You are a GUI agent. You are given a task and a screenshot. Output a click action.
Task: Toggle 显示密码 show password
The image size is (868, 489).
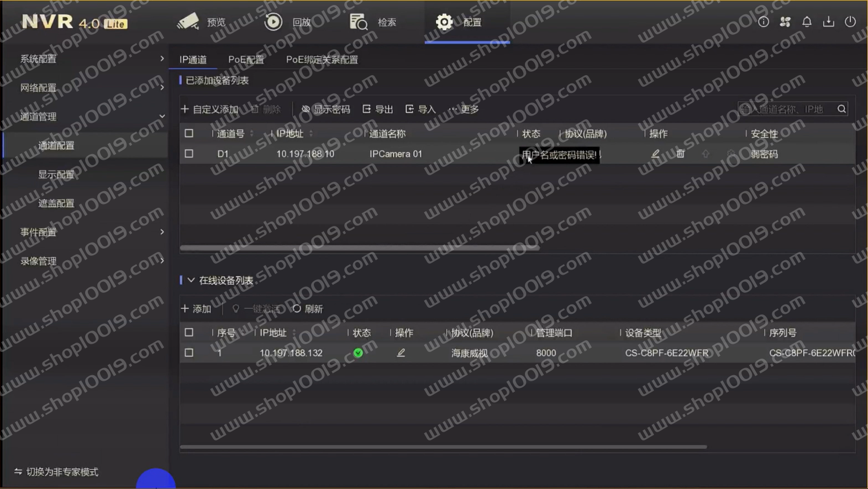point(325,109)
